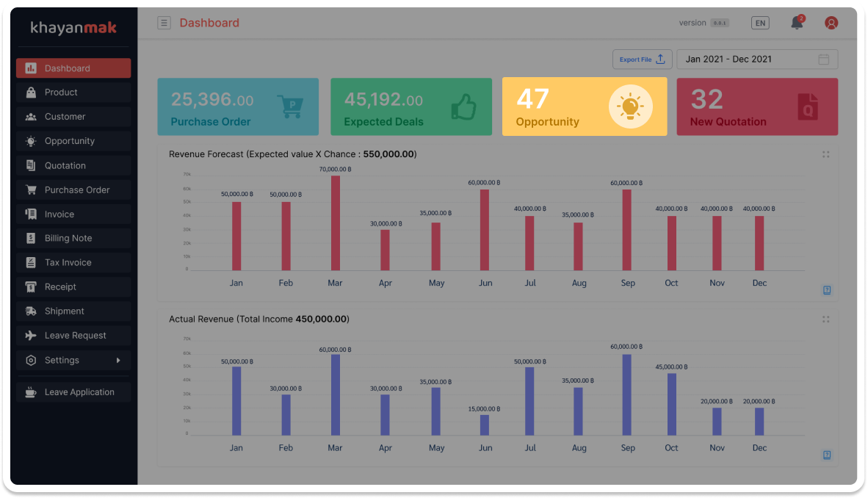This screenshot has height=498, width=868.
Task: Click the shopping cart icon on Purchase Order card
Action: 290,107
